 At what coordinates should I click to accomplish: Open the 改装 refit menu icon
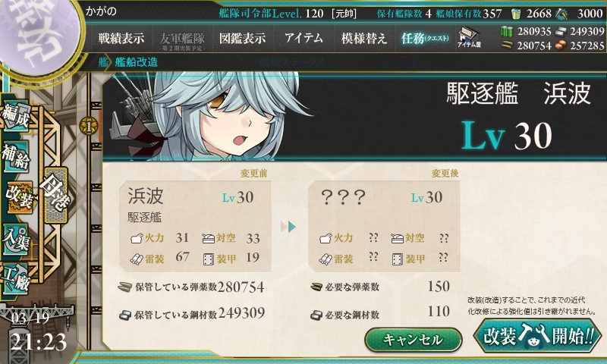[18, 197]
